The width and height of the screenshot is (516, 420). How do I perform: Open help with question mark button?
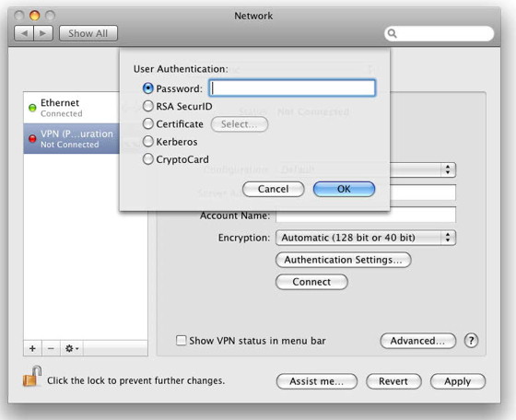coord(471,341)
